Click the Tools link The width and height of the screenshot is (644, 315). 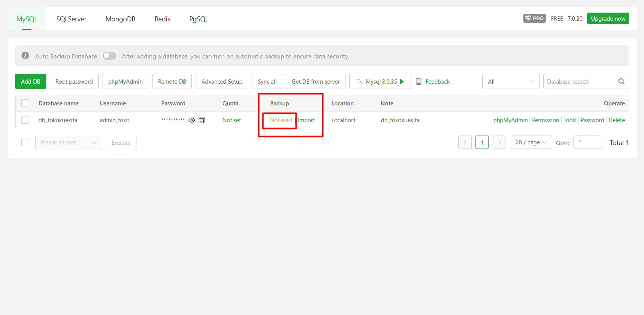570,120
